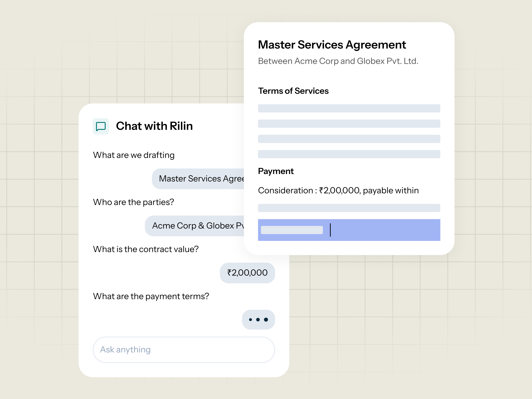Click the typing indicator bubble with three dots
This screenshot has height=399, width=532.
point(258,320)
